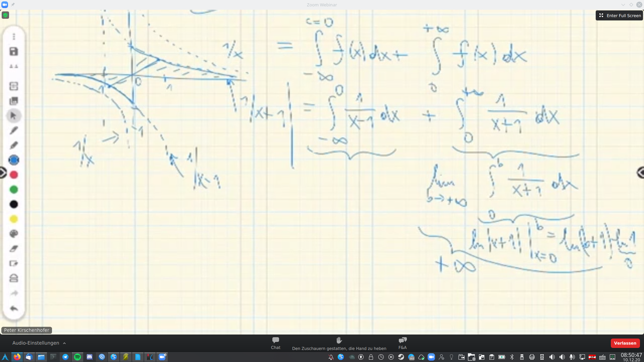This screenshot has height=362, width=644.
Task: Choose the green pen color
Action: (14, 189)
